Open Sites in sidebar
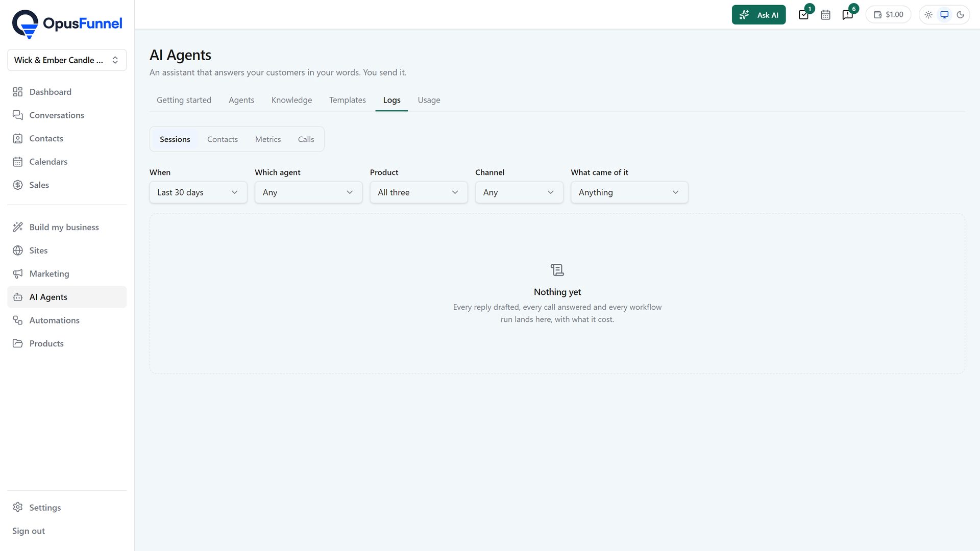 coord(67,251)
